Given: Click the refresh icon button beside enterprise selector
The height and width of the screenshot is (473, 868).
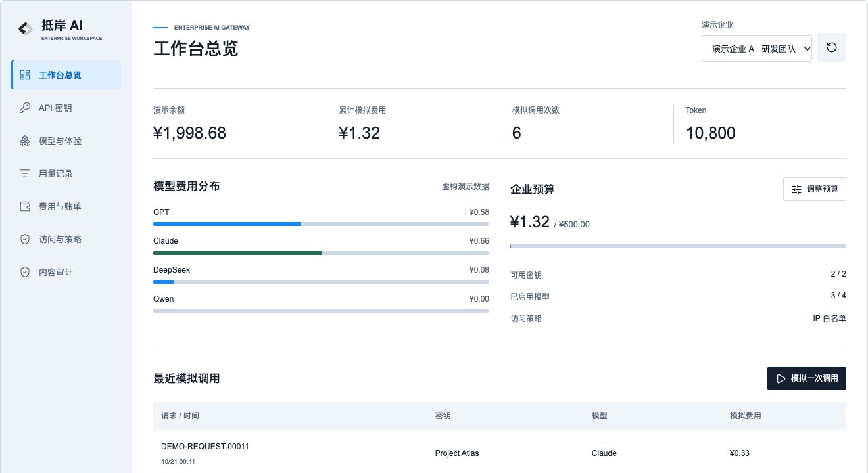Looking at the screenshot, I should [x=832, y=47].
